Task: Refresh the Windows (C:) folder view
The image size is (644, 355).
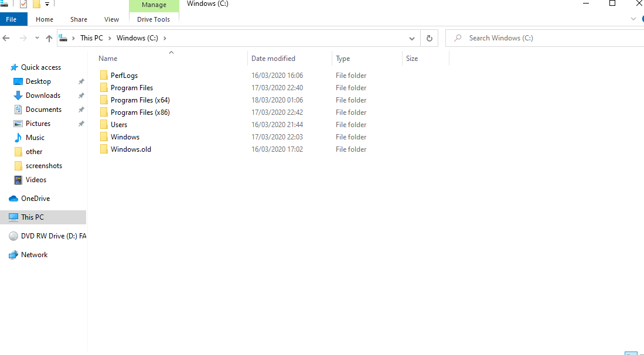Action: pyautogui.click(x=429, y=38)
